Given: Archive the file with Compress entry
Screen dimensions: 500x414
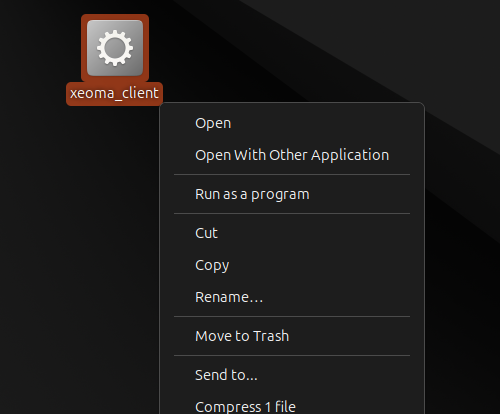Looking at the screenshot, I should click(292, 404).
